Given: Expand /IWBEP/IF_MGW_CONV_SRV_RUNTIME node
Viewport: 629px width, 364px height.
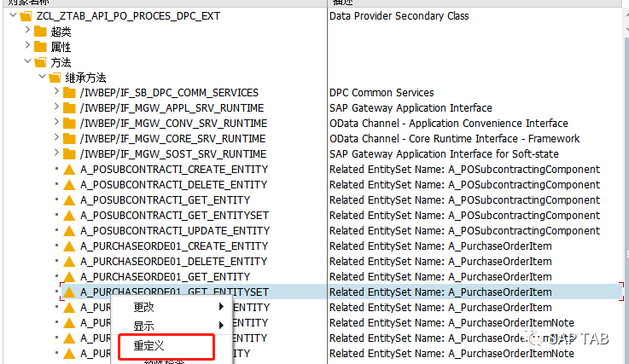Looking at the screenshot, I should tap(56, 122).
